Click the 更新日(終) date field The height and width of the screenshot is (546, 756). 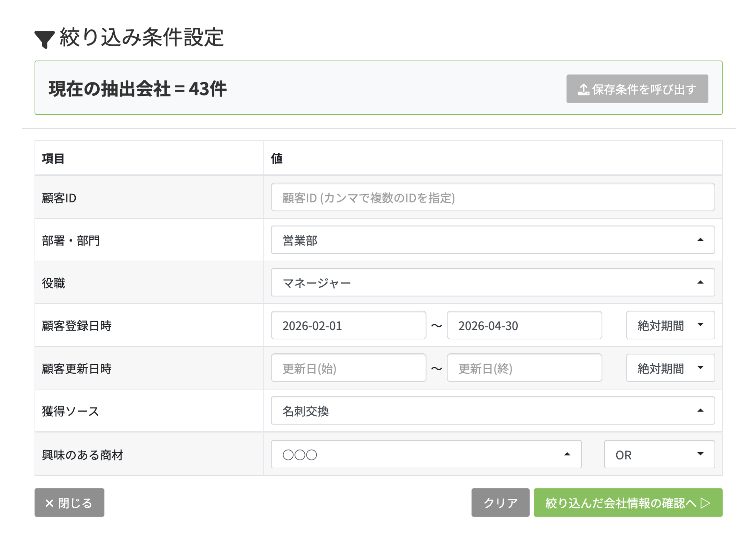coord(524,368)
